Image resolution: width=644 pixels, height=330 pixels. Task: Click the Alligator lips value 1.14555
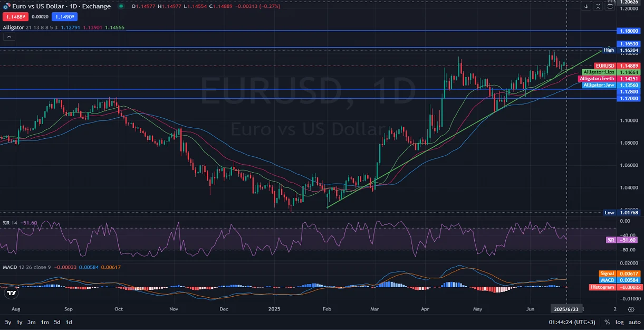[114, 27]
